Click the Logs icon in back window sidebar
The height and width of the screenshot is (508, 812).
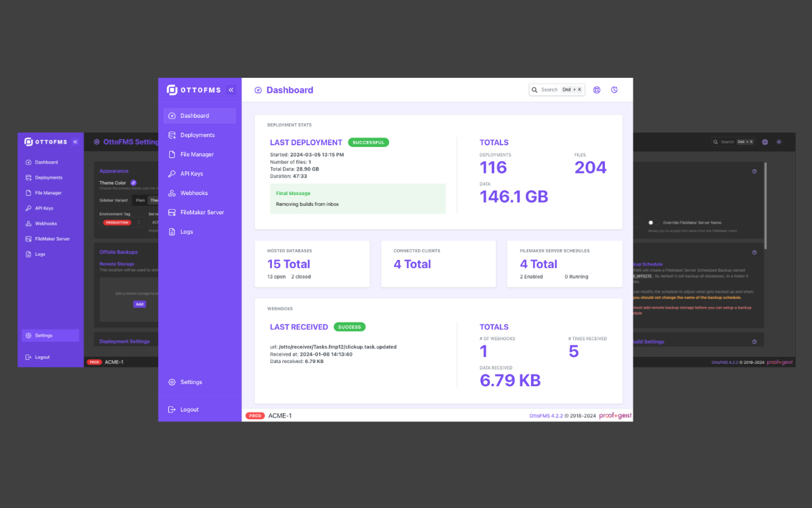point(28,254)
